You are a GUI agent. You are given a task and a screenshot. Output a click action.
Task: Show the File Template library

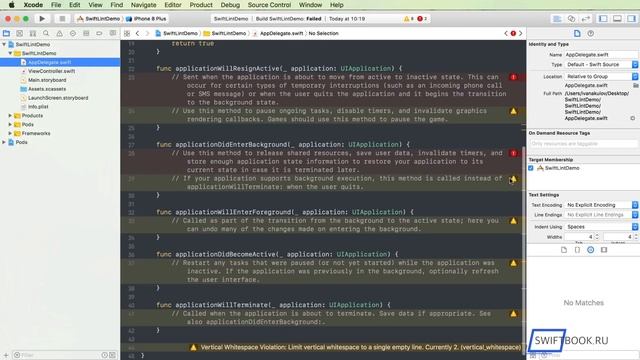[564, 250]
